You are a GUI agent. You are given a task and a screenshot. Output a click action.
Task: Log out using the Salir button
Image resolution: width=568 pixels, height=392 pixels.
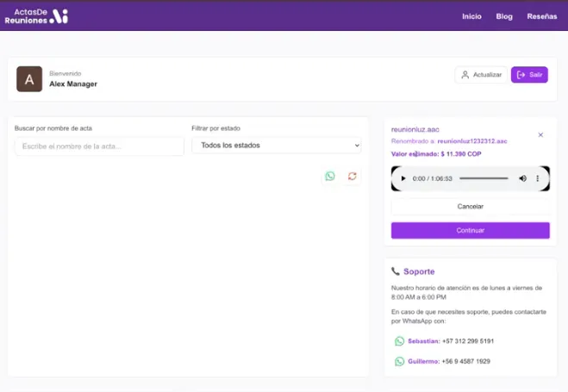529,75
